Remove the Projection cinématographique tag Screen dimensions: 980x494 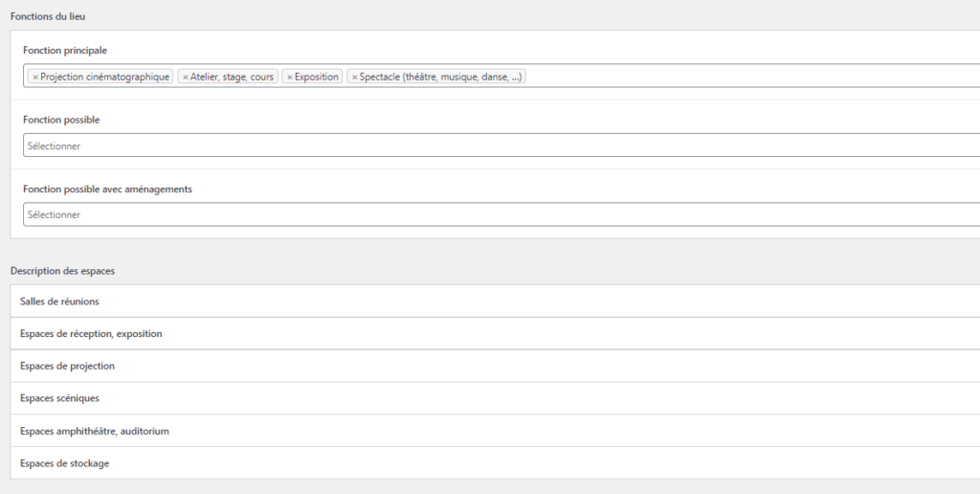35,77
